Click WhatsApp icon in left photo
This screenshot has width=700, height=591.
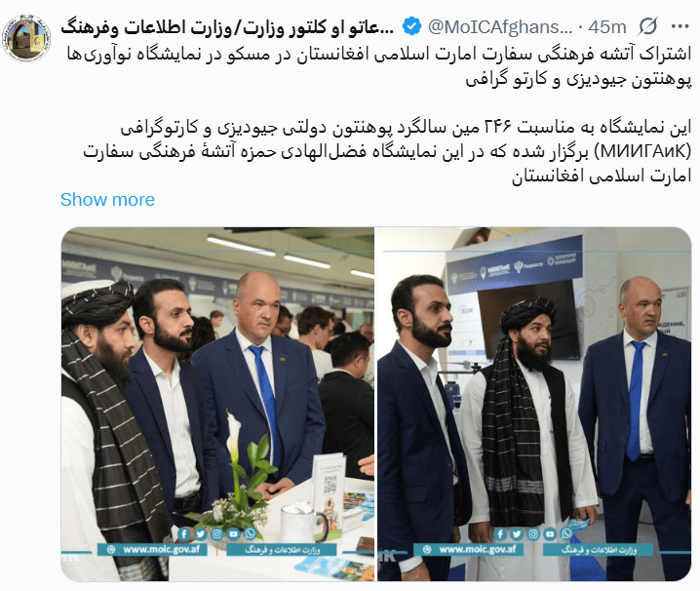point(250,533)
